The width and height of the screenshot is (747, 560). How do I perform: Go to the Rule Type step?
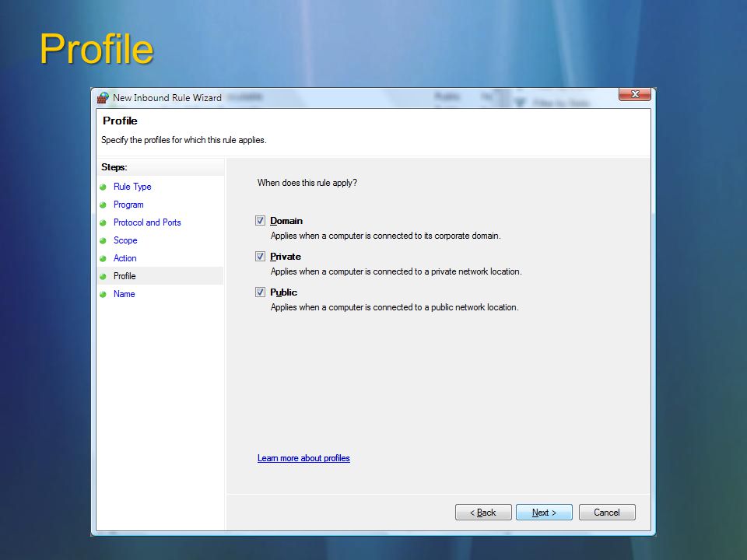[x=132, y=187]
